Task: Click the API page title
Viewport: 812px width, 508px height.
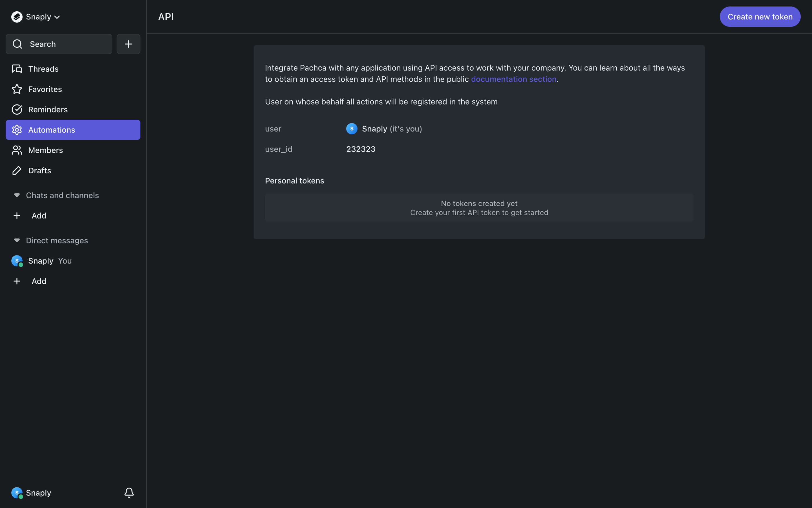Action: [x=166, y=17]
